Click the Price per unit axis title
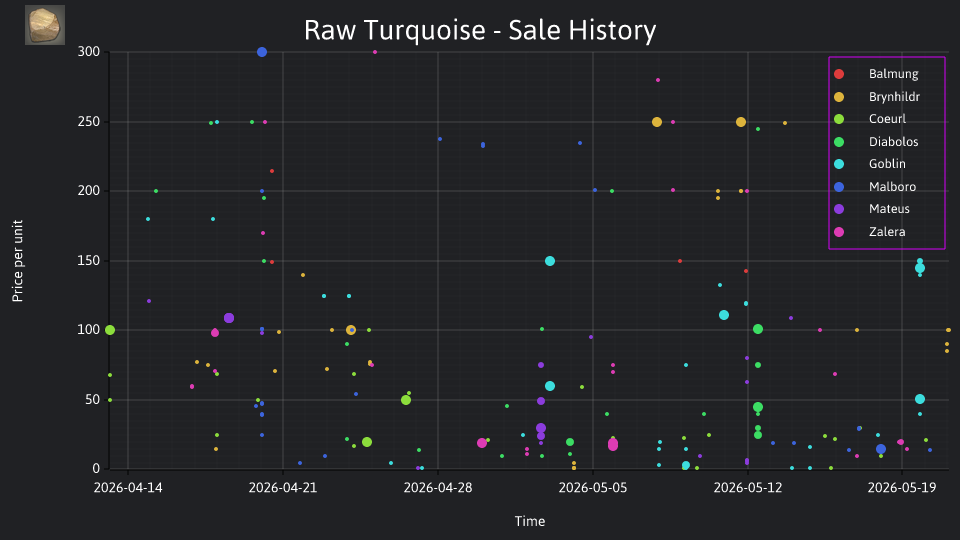The image size is (960, 540). pos(18,261)
